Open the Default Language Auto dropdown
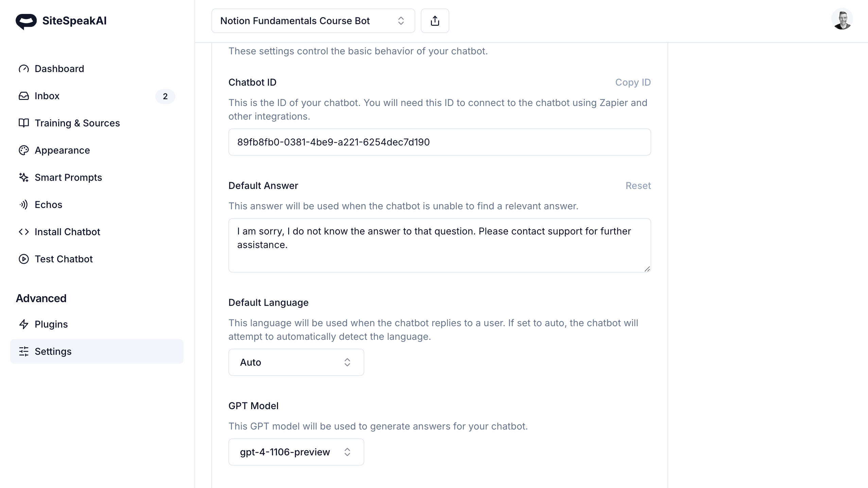Viewport: 868px width, 488px height. pos(296,362)
